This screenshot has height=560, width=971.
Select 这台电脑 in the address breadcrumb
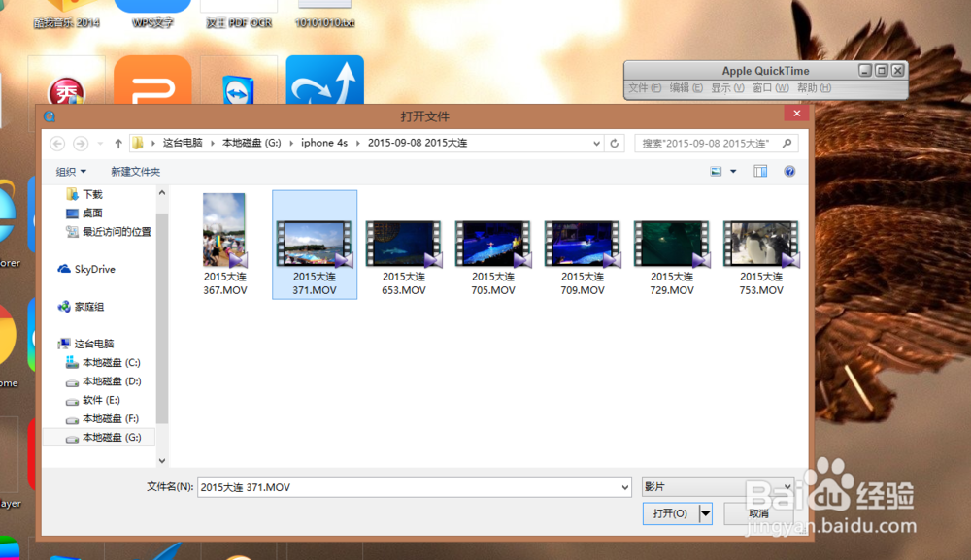(183, 143)
